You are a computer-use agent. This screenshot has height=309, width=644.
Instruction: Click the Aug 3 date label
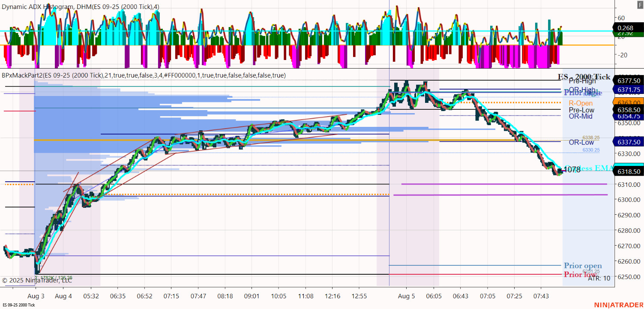(x=36, y=296)
